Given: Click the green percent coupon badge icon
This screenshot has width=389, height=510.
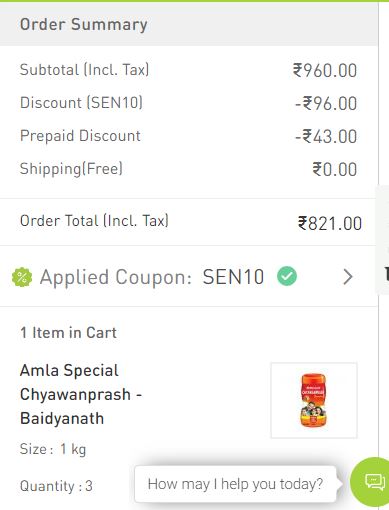Looking at the screenshot, I should [22, 277].
